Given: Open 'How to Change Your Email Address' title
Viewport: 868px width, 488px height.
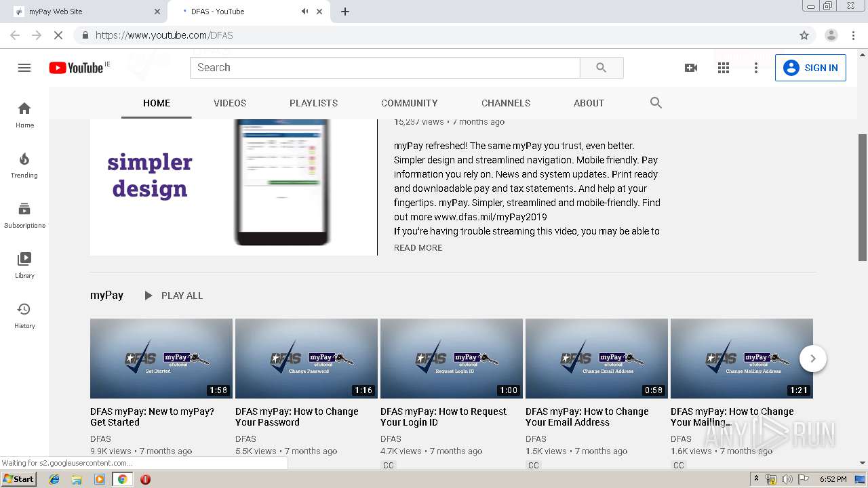Looking at the screenshot, I should click(x=587, y=417).
